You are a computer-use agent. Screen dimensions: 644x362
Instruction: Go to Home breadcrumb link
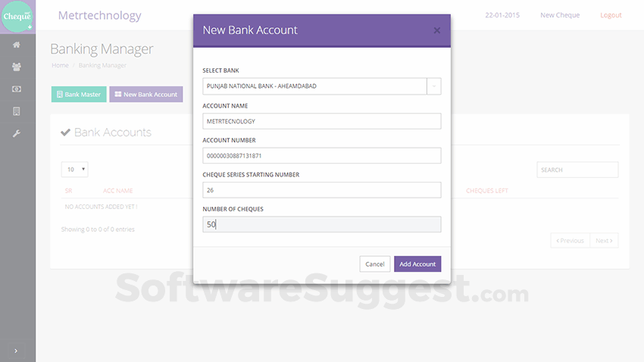[60, 65]
